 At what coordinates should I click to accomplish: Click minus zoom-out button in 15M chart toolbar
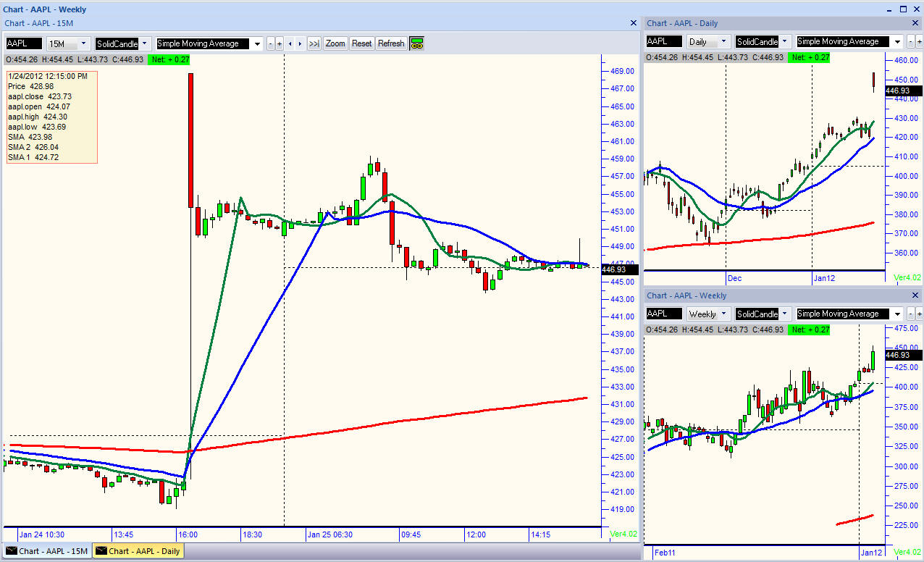pos(271,43)
